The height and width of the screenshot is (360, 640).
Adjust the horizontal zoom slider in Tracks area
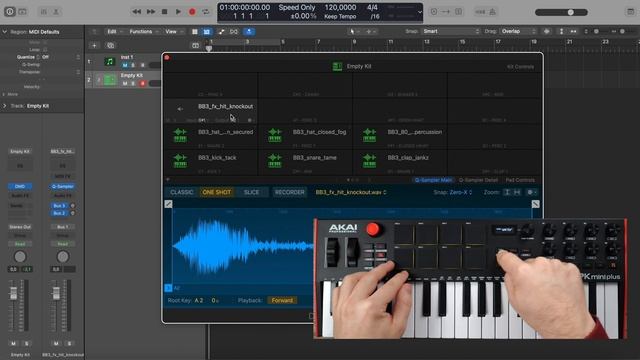click(622, 31)
